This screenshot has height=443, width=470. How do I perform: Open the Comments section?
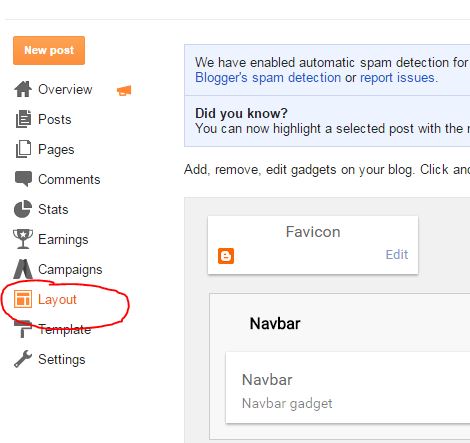point(69,179)
